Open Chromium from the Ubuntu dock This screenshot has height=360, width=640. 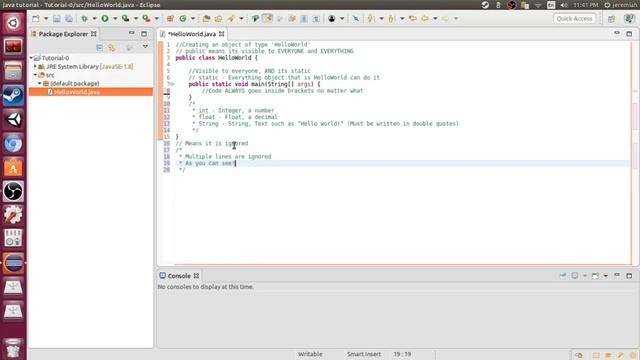[13, 144]
